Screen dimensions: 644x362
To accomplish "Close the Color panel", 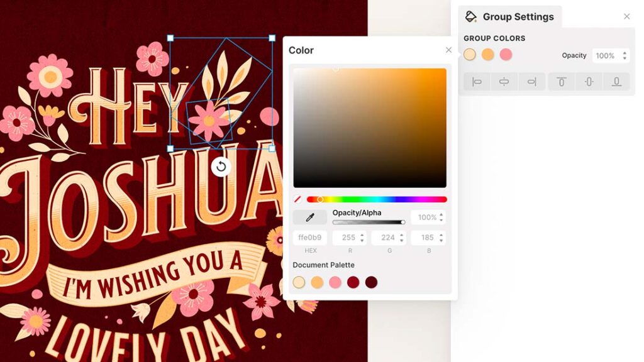I will click(448, 50).
